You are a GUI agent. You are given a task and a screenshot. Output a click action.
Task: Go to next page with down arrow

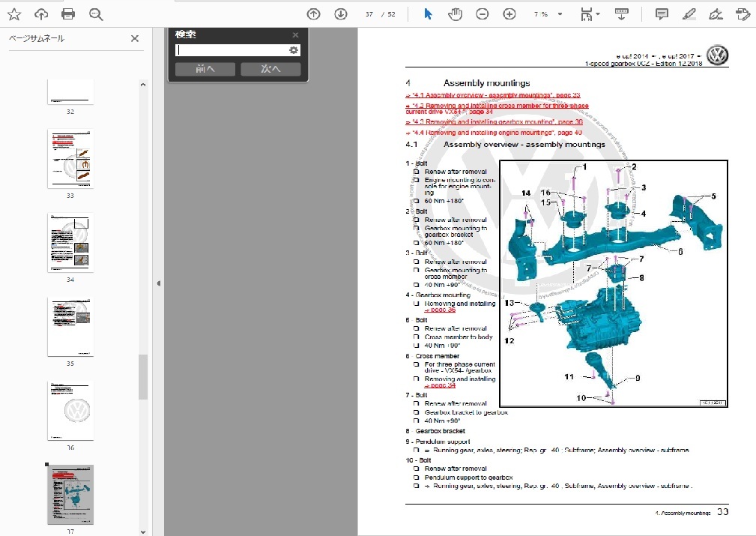pyautogui.click(x=341, y=14)
